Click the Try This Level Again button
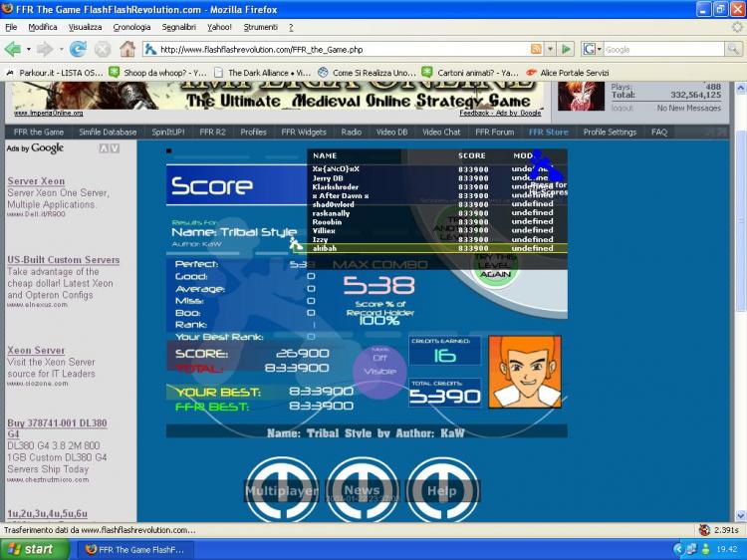Image resolution: width=747 pixels, height=560 pixels. click(495, 267)
